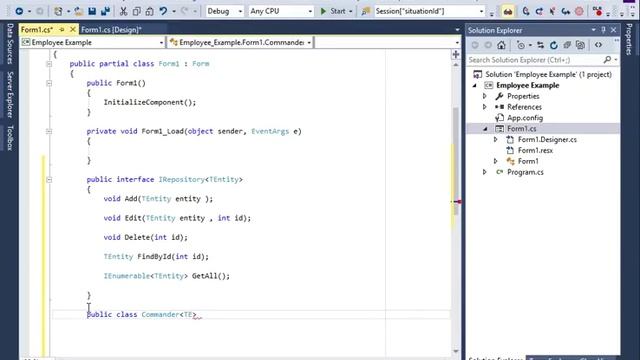Refresh the Solution Explorer
This screenshot has height=360, width=640.
(x=553, y=45)
